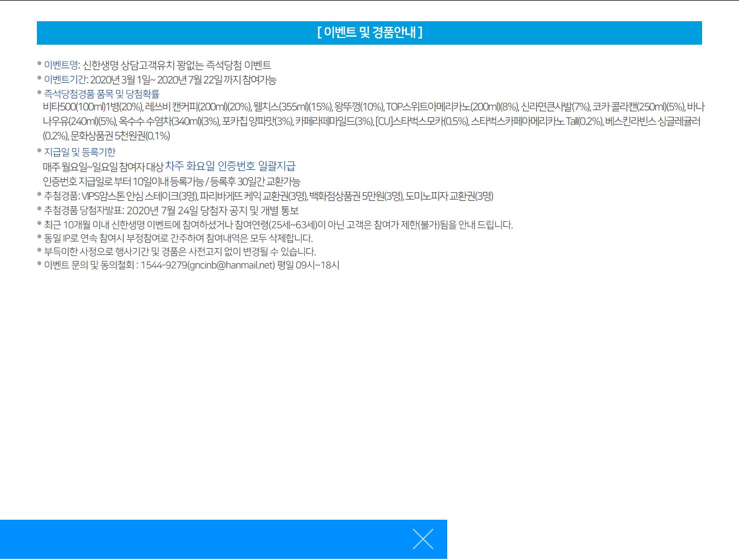Click the '동일 IP로 연속 참여시' notice line
The width and height of the screenshot is (739, 560).
pos(178,238)
